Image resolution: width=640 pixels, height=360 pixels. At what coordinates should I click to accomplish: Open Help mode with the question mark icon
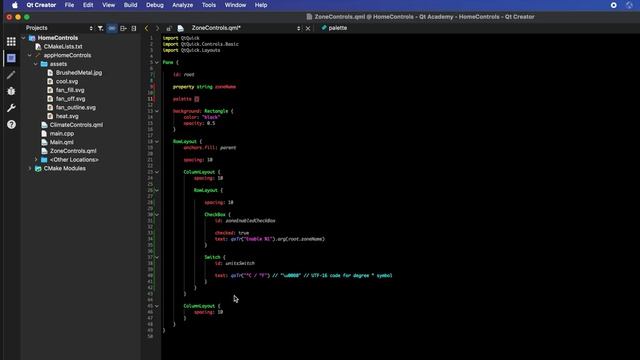pyautogui.click(x=11, y=124)
